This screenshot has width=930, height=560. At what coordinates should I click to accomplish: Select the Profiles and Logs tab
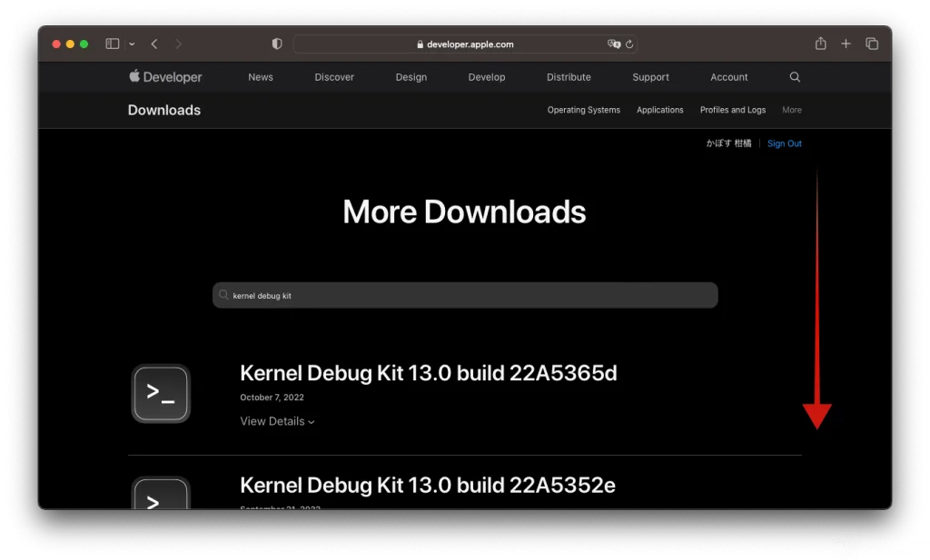click(732, 110)
